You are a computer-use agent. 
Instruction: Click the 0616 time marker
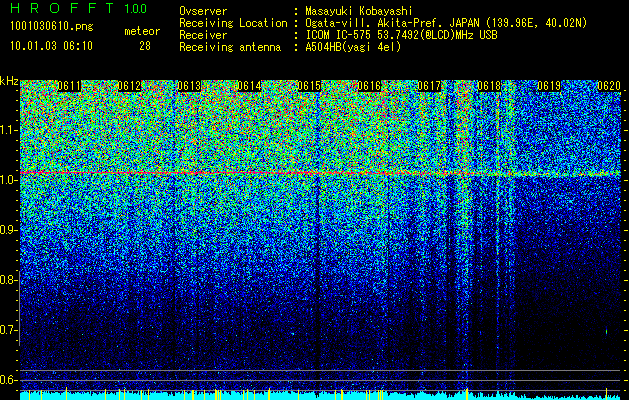coord(369,86)
